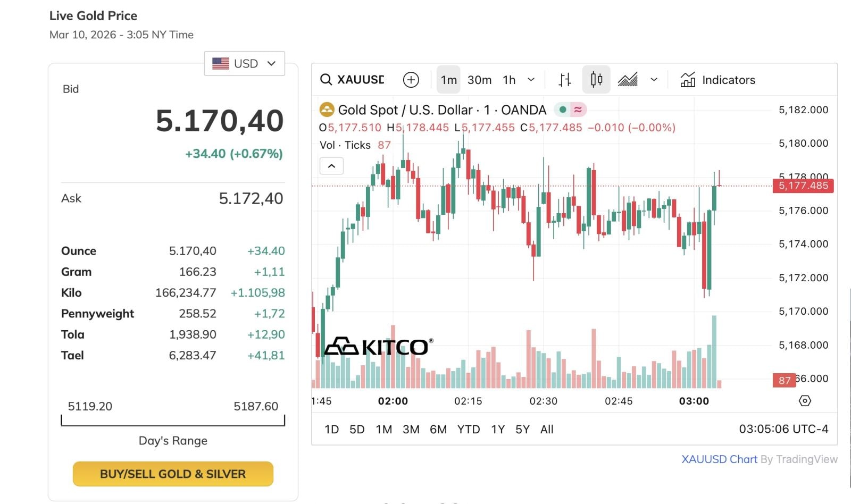The width and height of the screenshot is (851, 504).
Task: Select the Bars chart style icon
Action: click(x=565, y=80)
